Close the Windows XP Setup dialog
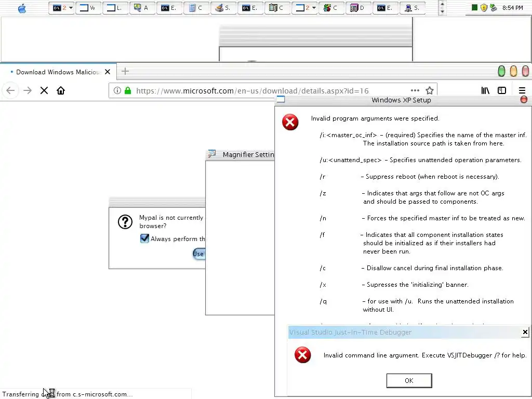The height and width of the screenshot is (399, 532). (x=524, y=99)
